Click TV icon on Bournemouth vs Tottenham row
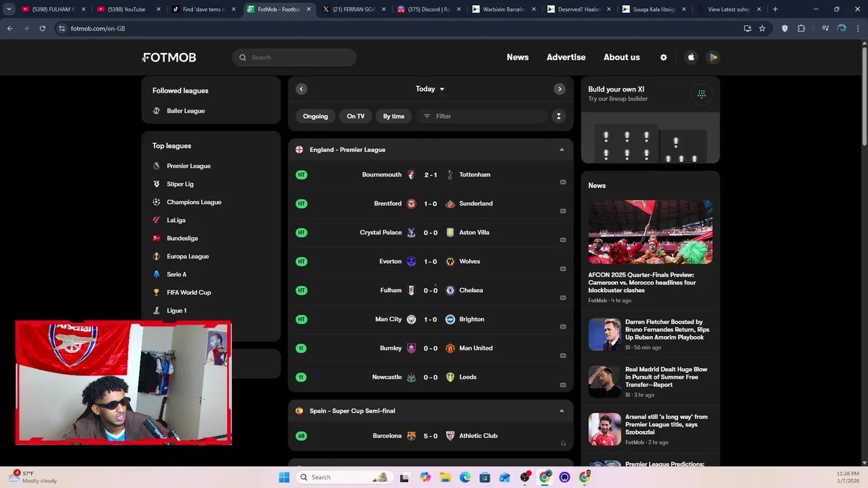This screenshot has height=488, width=868. [x=563, y=182]
